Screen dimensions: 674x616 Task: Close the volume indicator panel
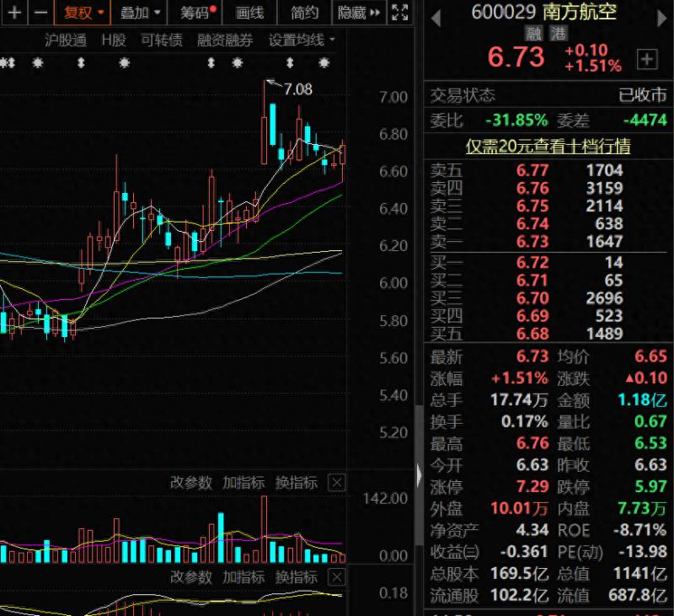(x=336, y=483)
